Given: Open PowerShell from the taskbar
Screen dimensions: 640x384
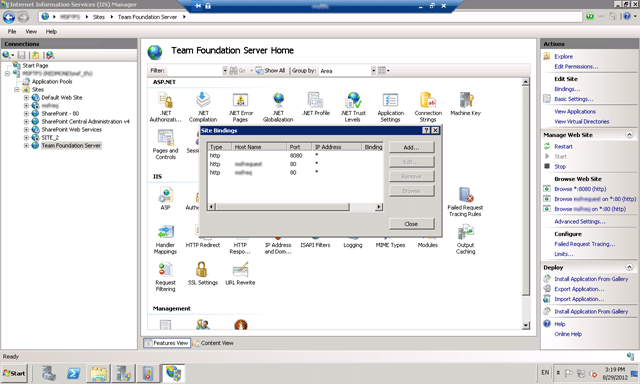Looking at the screenshot, I should [73, 373].
